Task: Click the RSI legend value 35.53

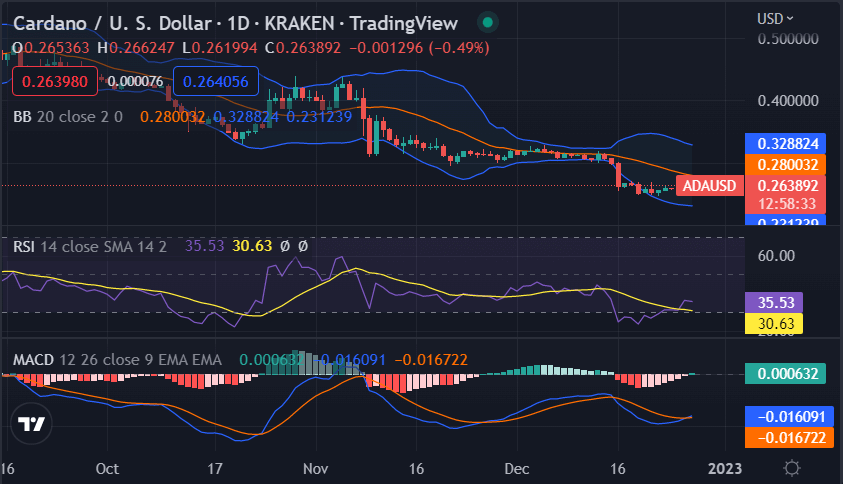Action: click(x=204, y=246)
